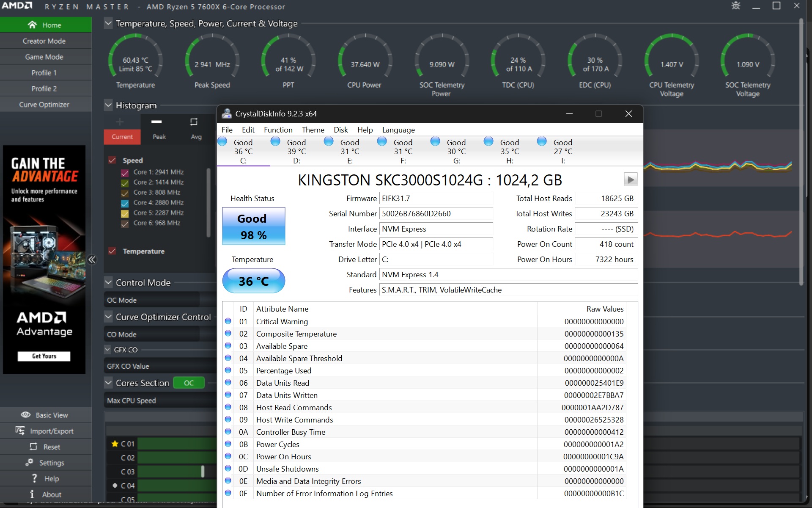The image size is (812, 508).
Task: Open the Theme menu in CrystalDiskInfo
Action: point(313,130)
